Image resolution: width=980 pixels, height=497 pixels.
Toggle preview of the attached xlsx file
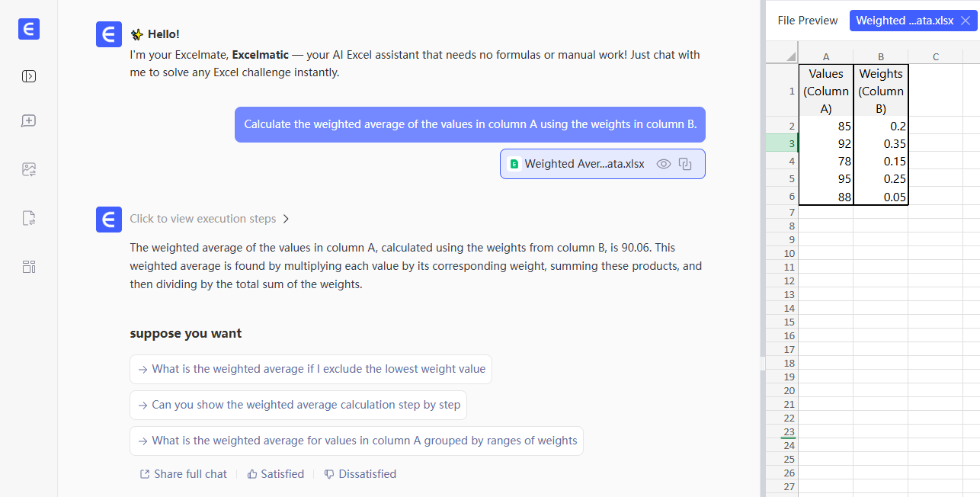(x=664, y=164)
